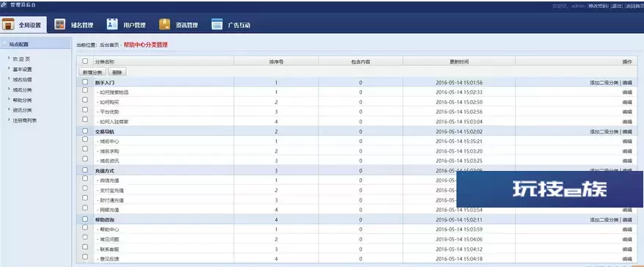
Task: Expand the 资讯分类 sidebar arrow
Action: [x=9, y=110]
